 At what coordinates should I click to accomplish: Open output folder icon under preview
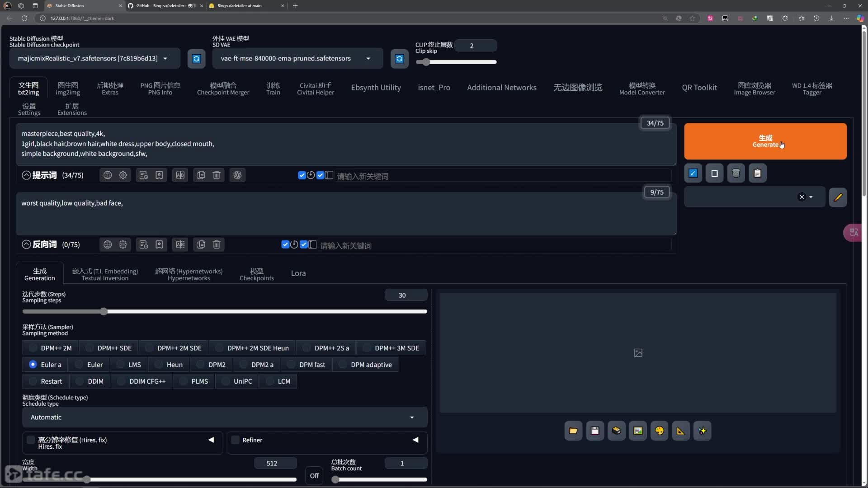coord(573,431)
